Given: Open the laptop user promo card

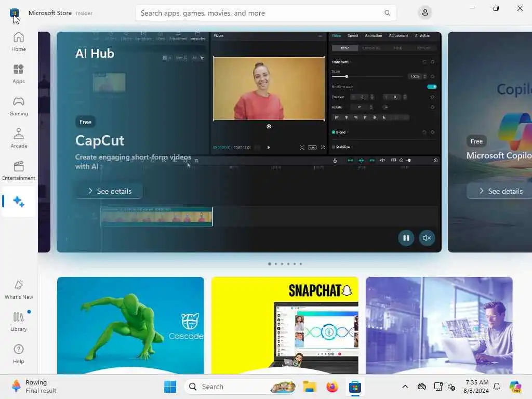Looking at the screenshot, I should coord(439,325).
